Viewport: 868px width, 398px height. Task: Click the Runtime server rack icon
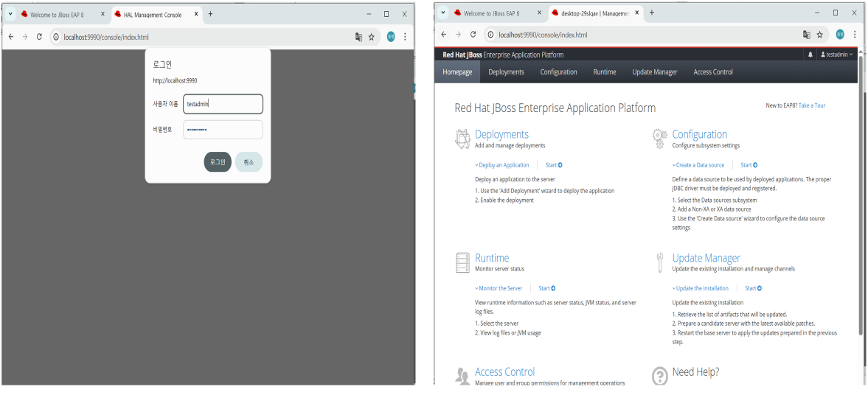tap(462, 262)
